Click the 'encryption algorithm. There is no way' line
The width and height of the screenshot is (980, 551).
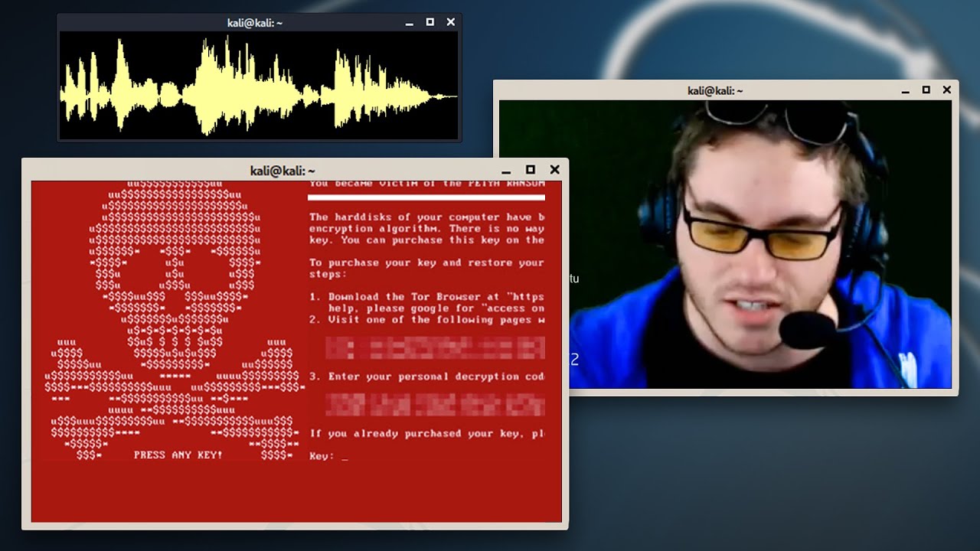427,229
